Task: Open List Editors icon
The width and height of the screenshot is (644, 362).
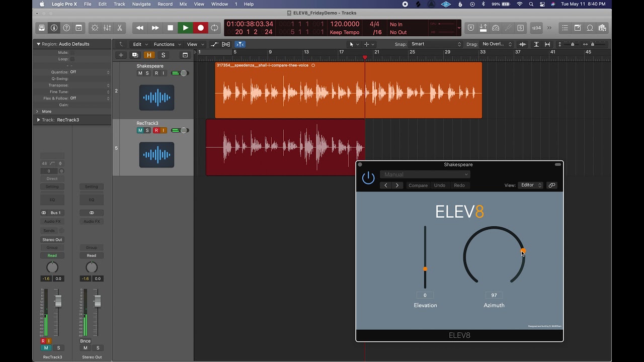Action: 565,28
